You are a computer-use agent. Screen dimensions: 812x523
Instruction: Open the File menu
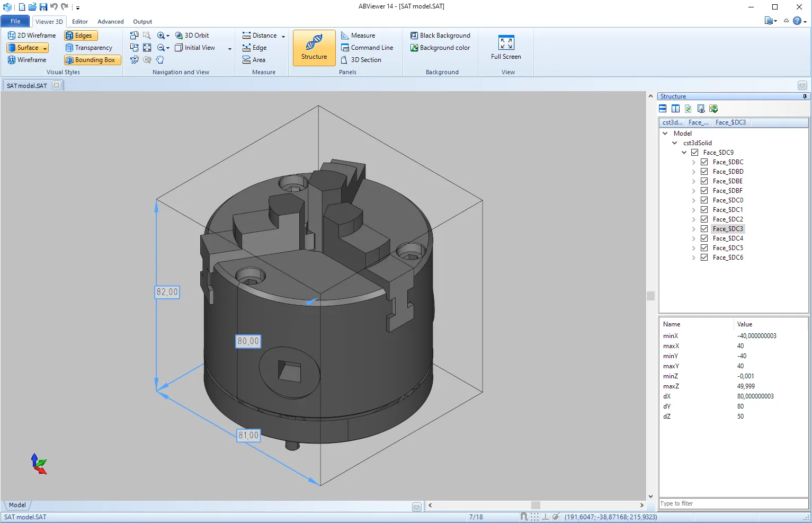[x=15, y=21]
